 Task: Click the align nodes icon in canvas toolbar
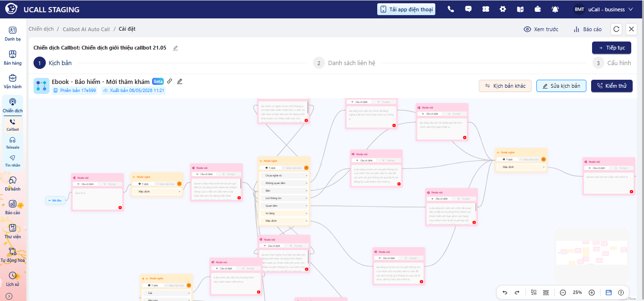[x=546, y=293]
